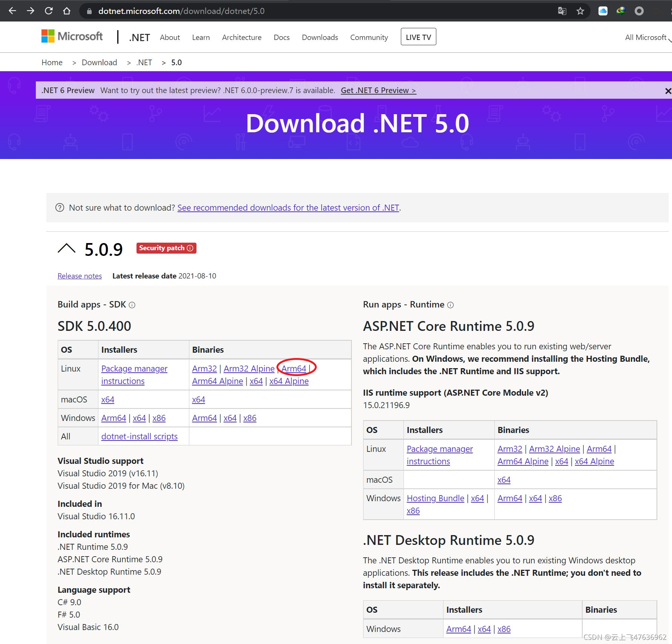Download SDK macOS x64 installer
The image size is (672, 644).
click(108, 399)
